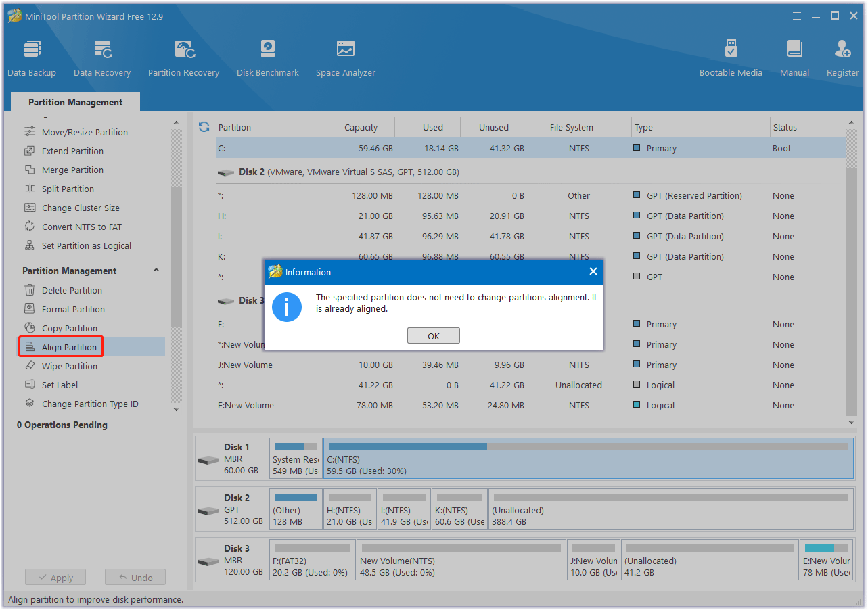The height and width of the screenshot is (610, 868).
Task: Open Disk Benchmark tool
Action: click(x=268, y=59)
